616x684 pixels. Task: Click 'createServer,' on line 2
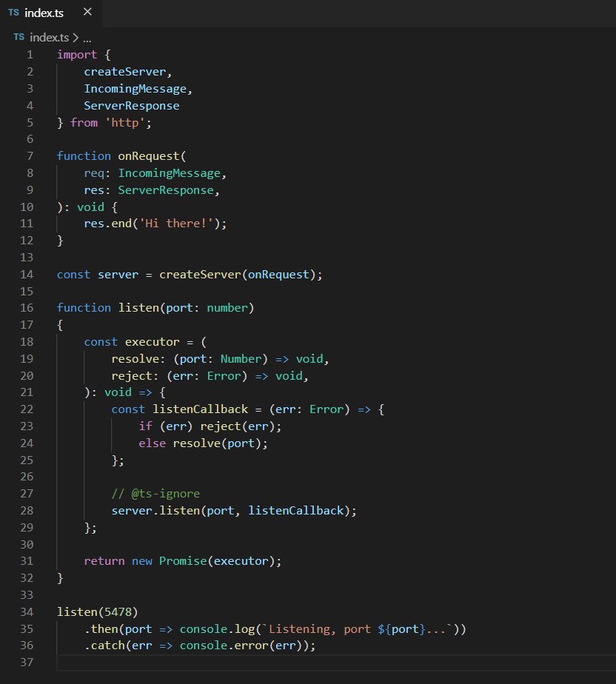(128, 72)
